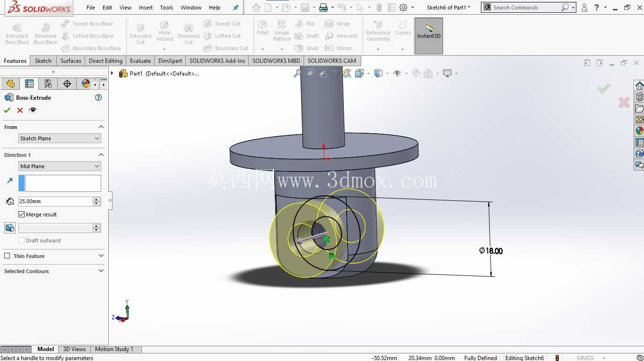Open the Window menu

[191, 8]
